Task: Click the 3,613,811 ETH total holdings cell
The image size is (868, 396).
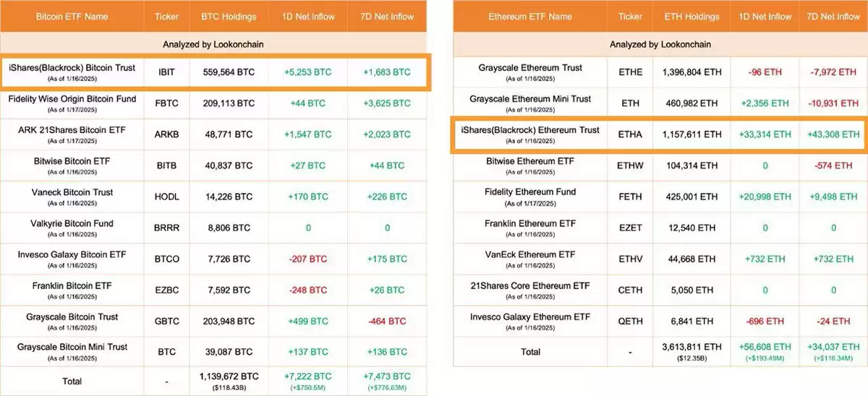Action: coord(692,345)
